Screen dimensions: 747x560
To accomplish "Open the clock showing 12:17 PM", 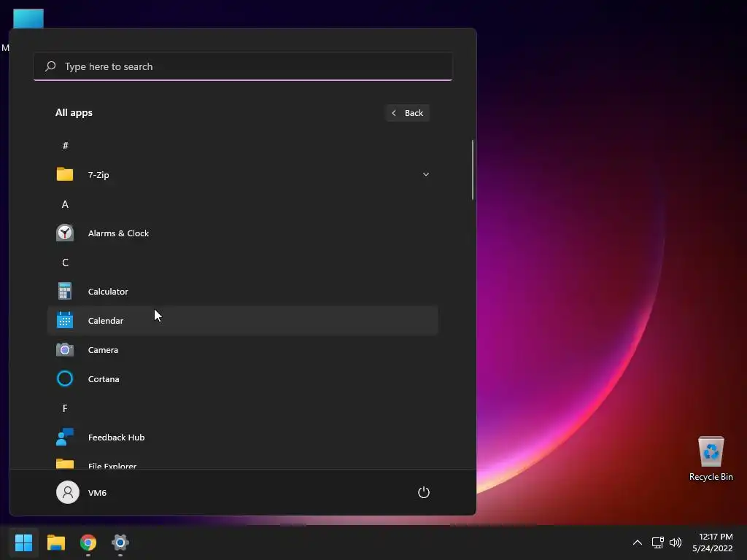I will [x=712, y=542].
